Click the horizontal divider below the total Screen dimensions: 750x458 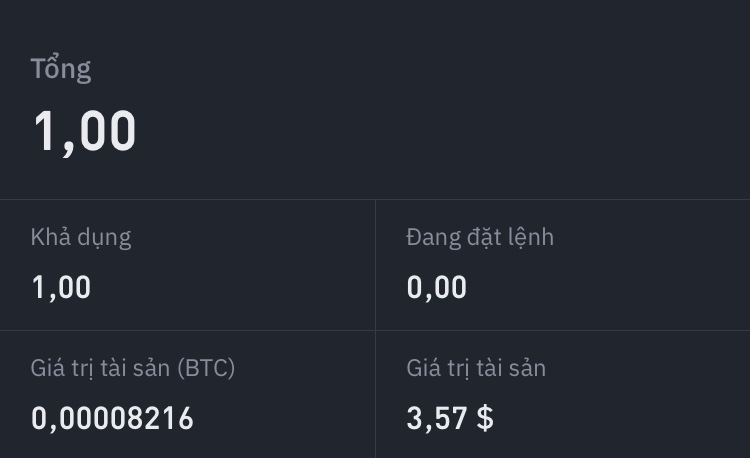[x=375, y=199]
